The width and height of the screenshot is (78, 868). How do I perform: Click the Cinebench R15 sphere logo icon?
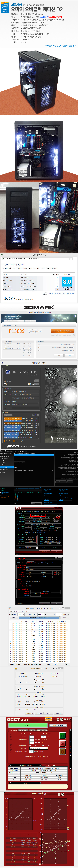point(7,372)
